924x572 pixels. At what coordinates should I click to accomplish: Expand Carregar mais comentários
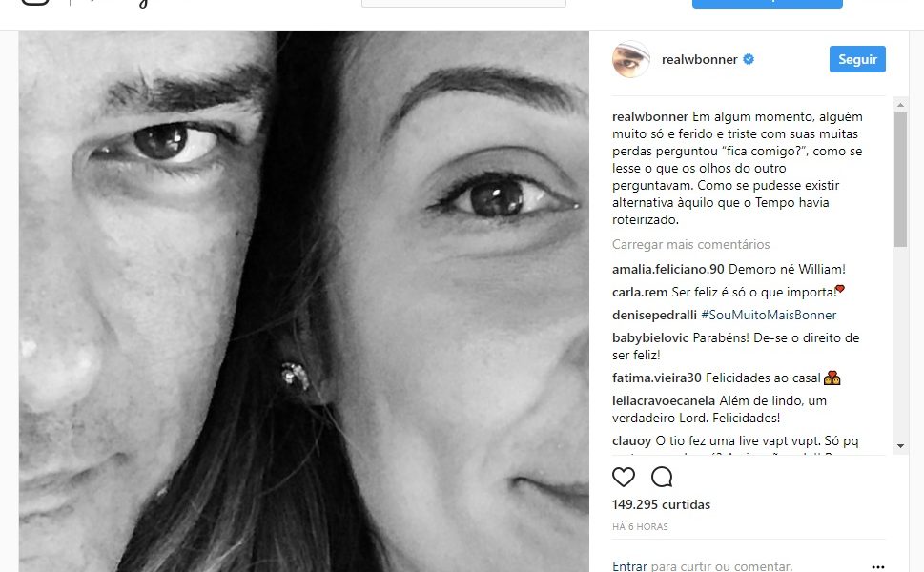tap(690, 244)
